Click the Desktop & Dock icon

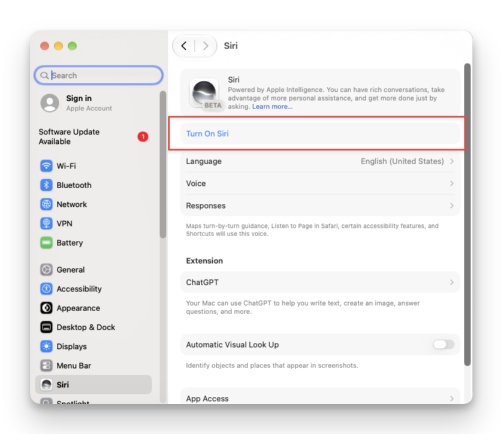coord(46,327)
